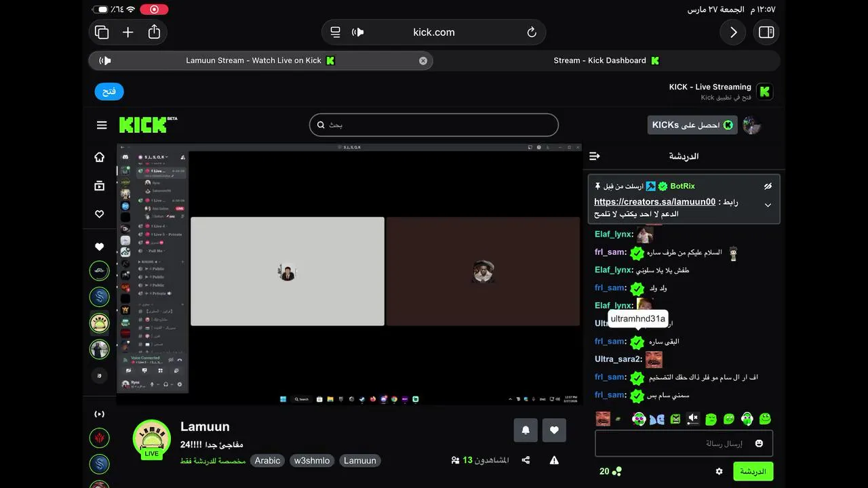Tap the kick.com address field
Screen dimensions: 868x488
(434, 32)
